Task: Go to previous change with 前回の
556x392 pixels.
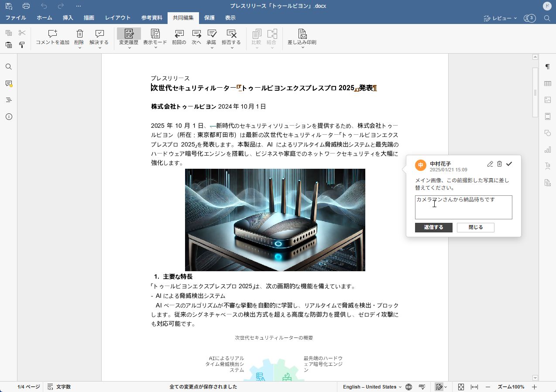Action: (179, 37)
